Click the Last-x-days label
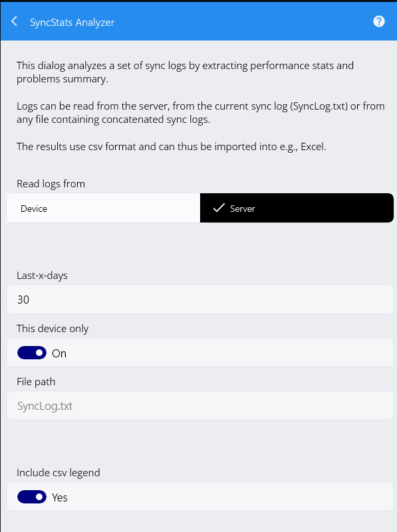The height and width of the screenshot is (532, 397). pos(42,275)
